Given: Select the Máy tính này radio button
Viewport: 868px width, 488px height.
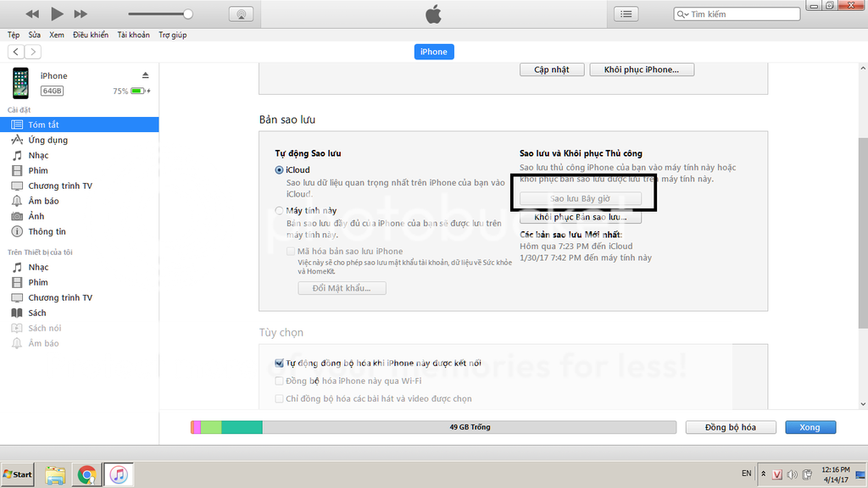Looking at the screenshot, I should tap(279, 210).
